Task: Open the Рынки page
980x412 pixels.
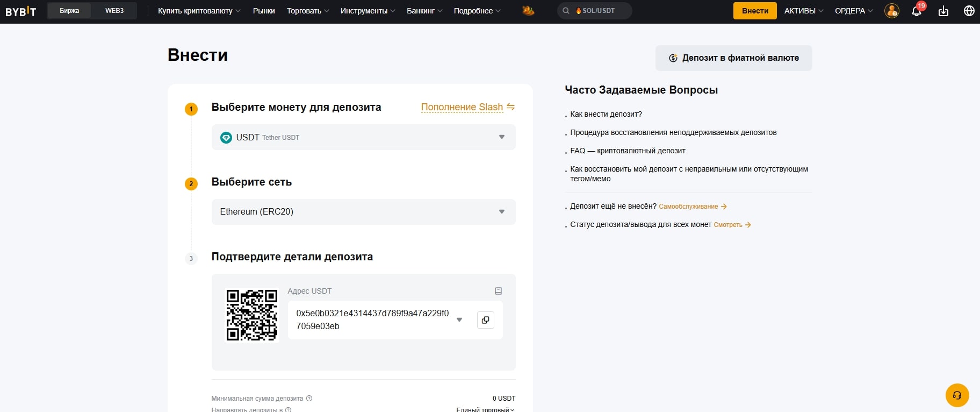Action: tap(264, 11)
